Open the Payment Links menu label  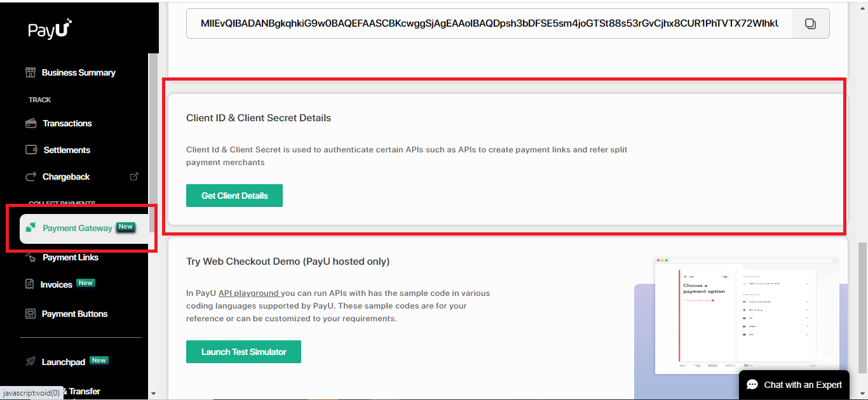(71, 257)
